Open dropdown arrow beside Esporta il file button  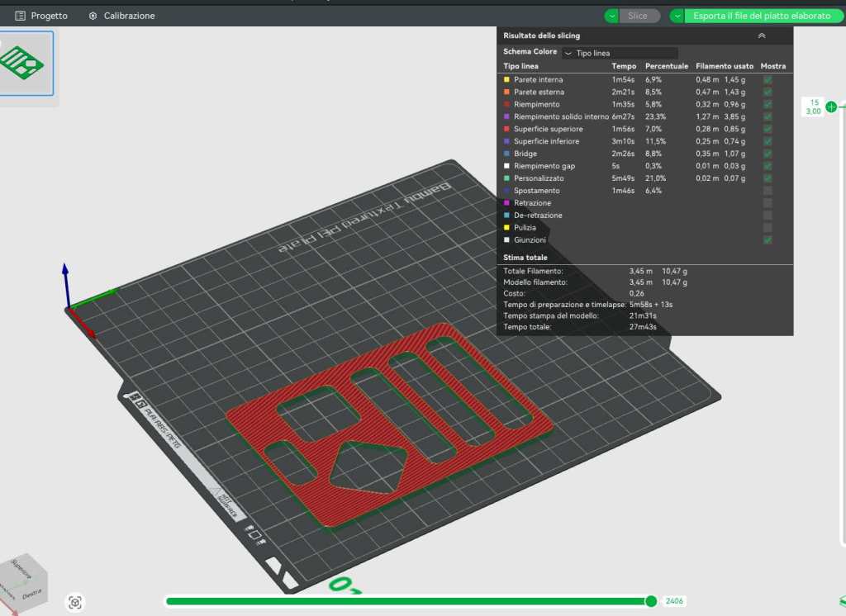[677, 16]
